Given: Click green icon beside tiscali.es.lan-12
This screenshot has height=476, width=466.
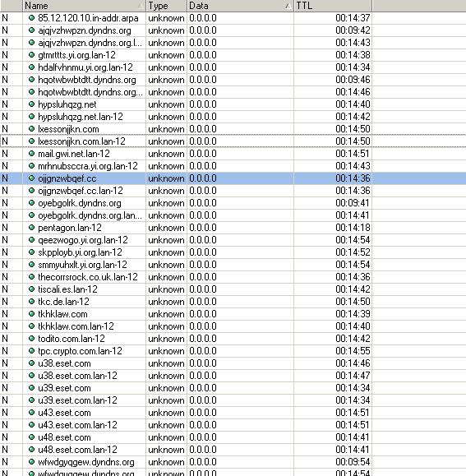Looking at the screenshot, I should coord(31,289).
